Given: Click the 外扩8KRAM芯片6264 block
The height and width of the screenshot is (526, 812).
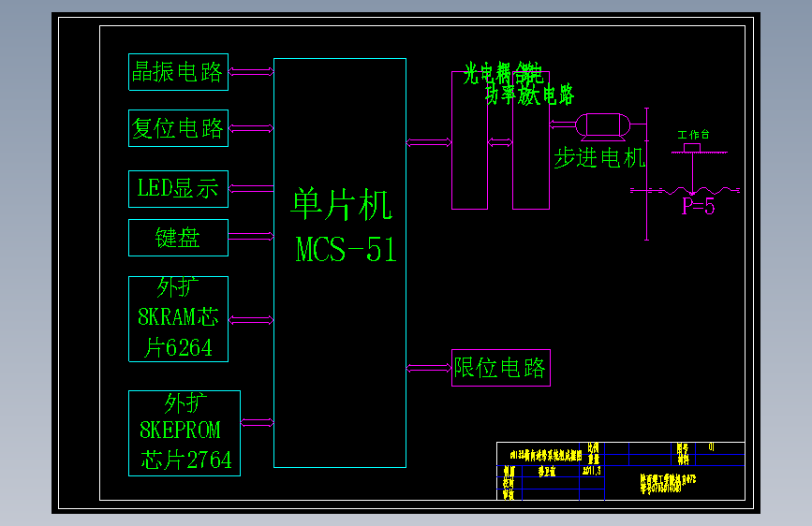Looking at the screenshot, I should coord(178,319).
